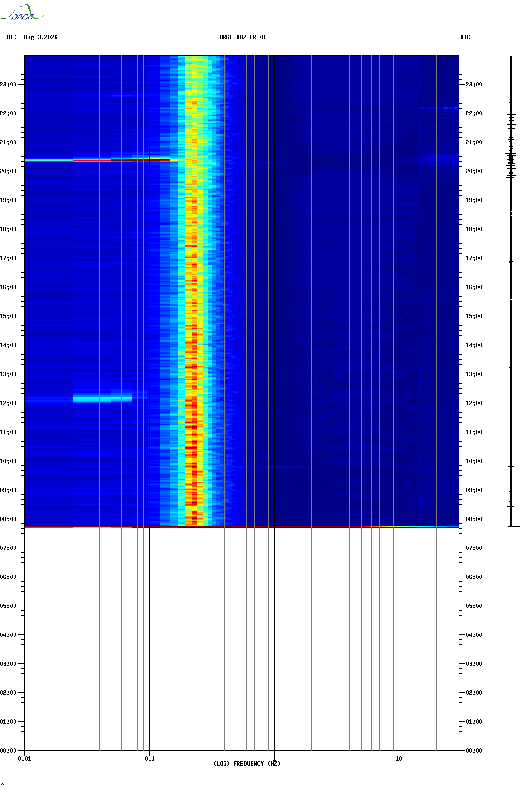Screen dimensions: 532x789
Task: Click the right 00:00 time label
Action: [474, 751]
